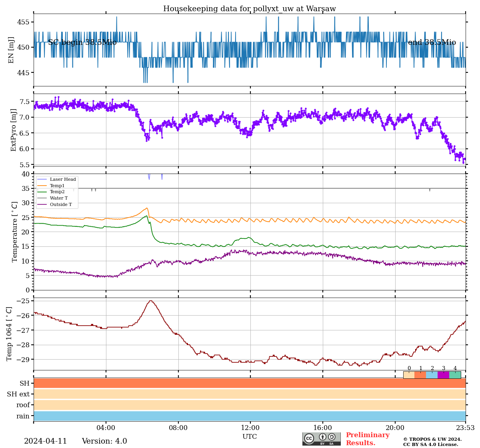
Task: Click the 04:00 time axis tick label
Action: click(x=106, y=428)
